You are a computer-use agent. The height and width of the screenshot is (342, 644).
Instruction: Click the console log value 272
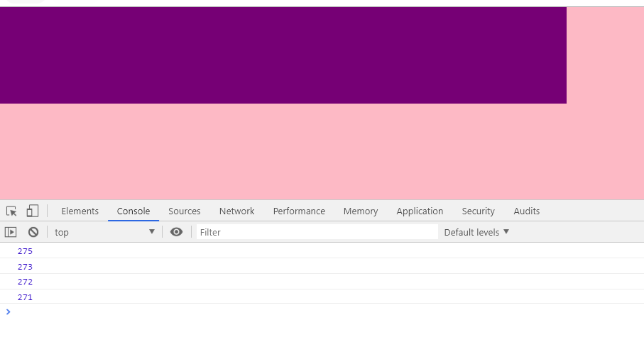[x=25, y=282]
